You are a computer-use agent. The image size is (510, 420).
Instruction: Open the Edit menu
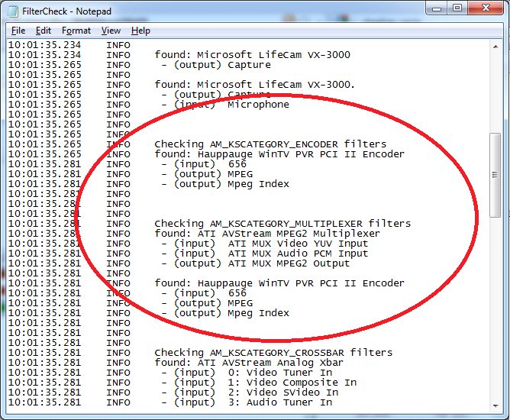coord(44,31)
